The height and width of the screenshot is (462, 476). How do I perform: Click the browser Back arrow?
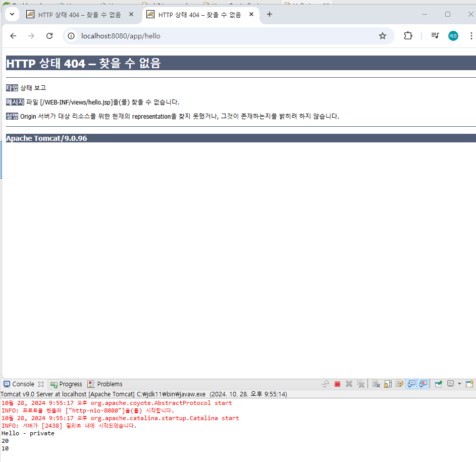pos(13,36)
